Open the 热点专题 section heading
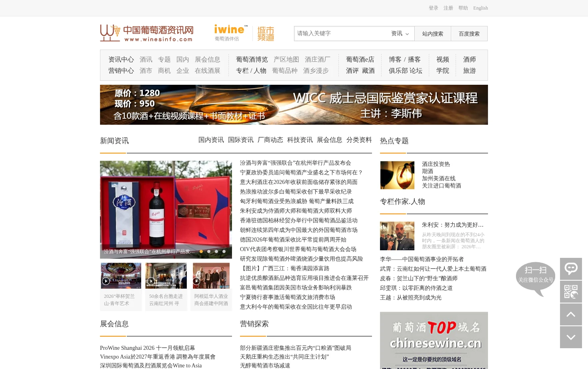The height and width of the screenshot is (369, 588). [394, 141]
